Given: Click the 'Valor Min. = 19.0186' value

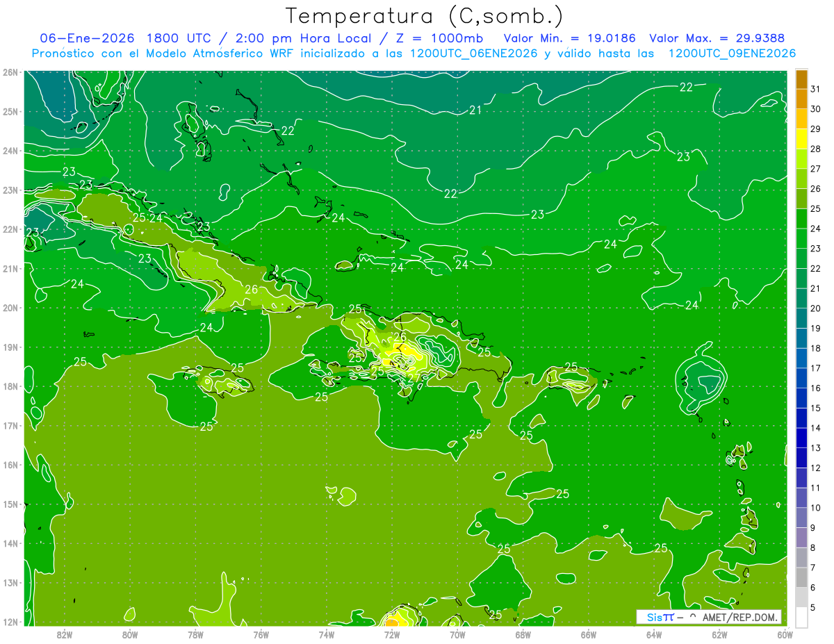Looking at the screenshot, I should 569,38.
